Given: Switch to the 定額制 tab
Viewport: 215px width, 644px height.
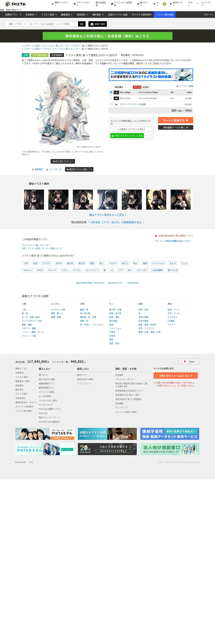Looking at the screenshot, I should [141, 87].
